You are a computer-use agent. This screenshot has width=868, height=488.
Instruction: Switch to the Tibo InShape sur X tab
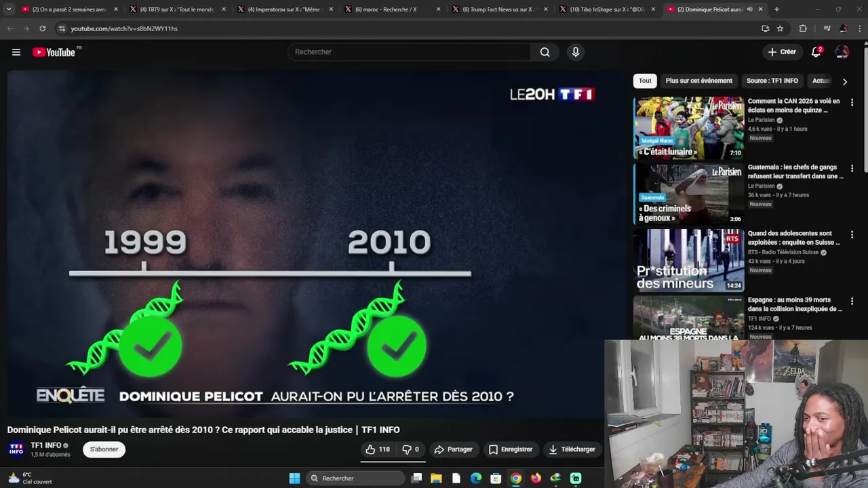pos(608,9)
